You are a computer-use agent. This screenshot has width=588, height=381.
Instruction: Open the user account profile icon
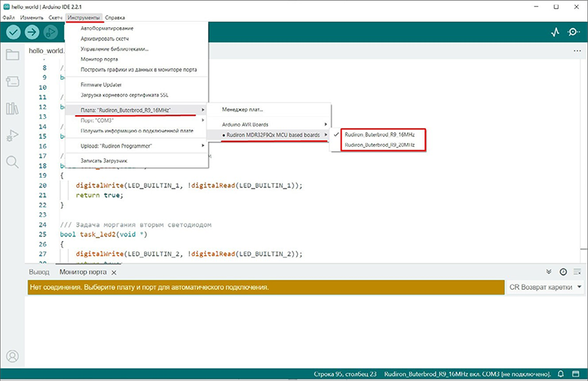pos(12,356)
